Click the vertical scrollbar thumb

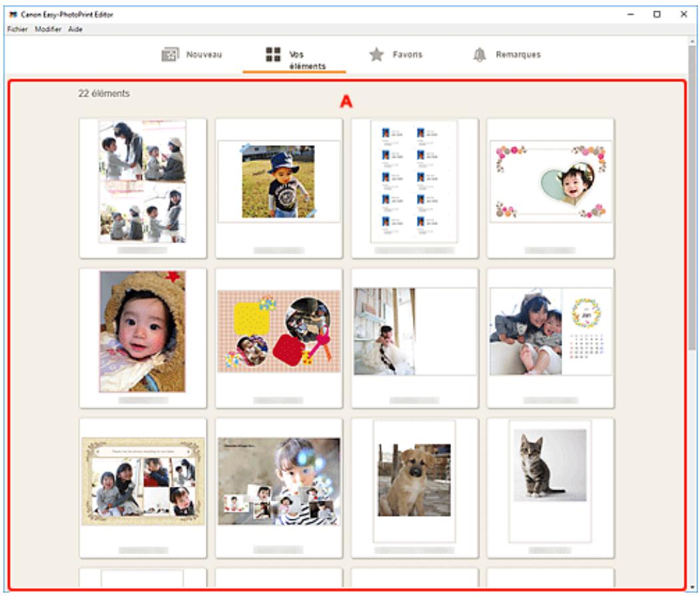[692, 196]
